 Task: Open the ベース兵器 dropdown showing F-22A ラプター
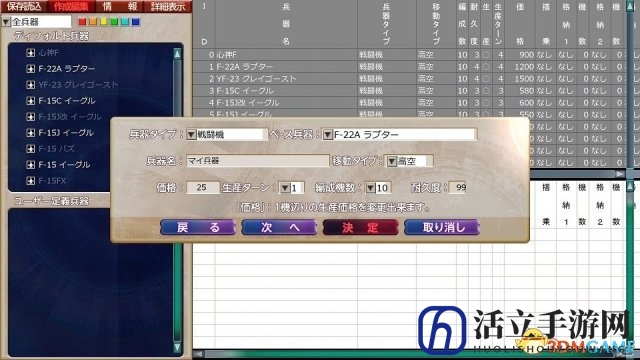click(328, 135)
